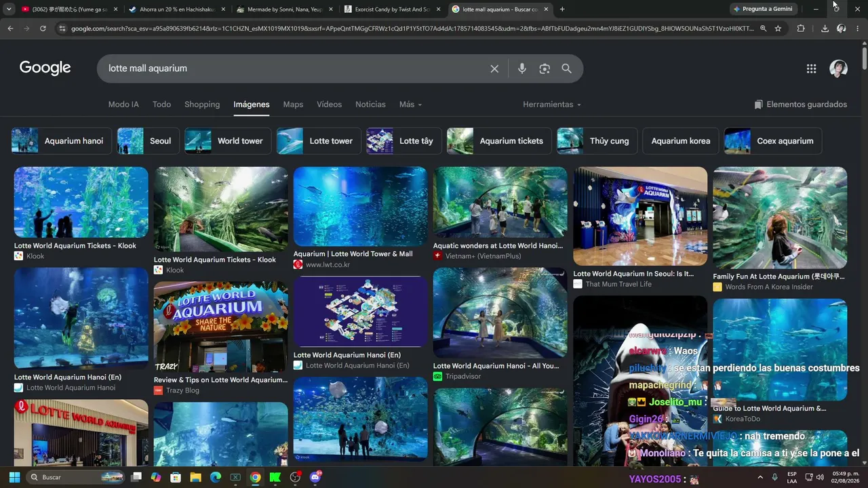
Task: Select the Aquarium korea filter chip
Action: [x=681, y=141]
